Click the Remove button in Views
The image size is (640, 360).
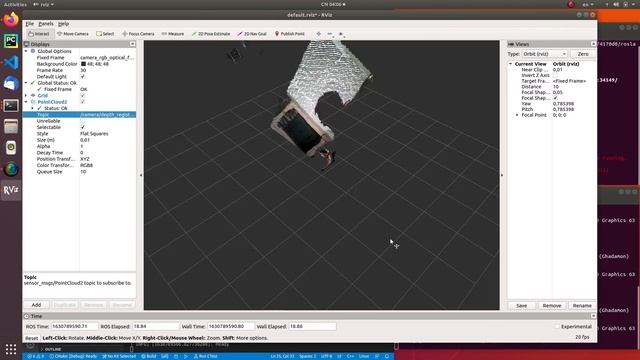tap(552, 305)
